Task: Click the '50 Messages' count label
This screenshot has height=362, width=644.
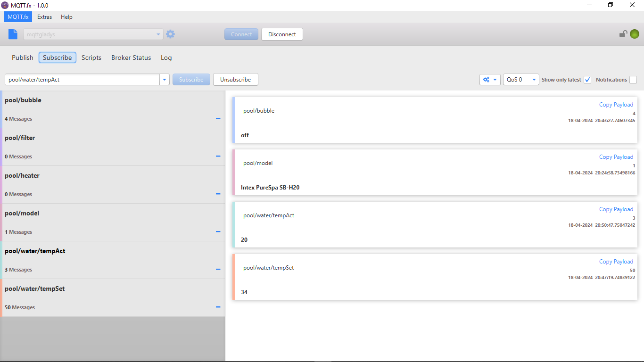Action: [x=20, y=307]
